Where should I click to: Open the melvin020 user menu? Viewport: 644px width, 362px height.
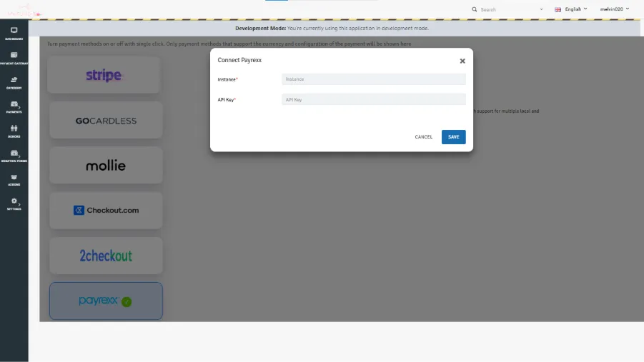click(615, 9)
